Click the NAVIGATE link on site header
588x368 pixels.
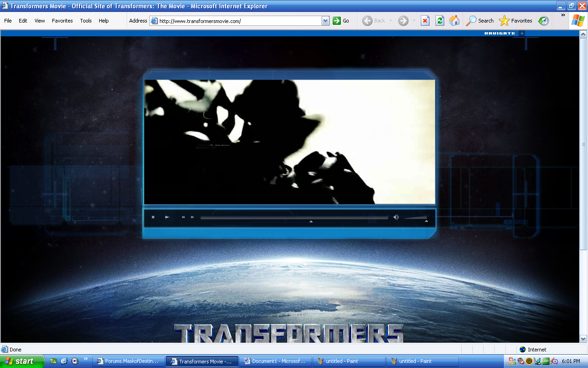point(500,33)
